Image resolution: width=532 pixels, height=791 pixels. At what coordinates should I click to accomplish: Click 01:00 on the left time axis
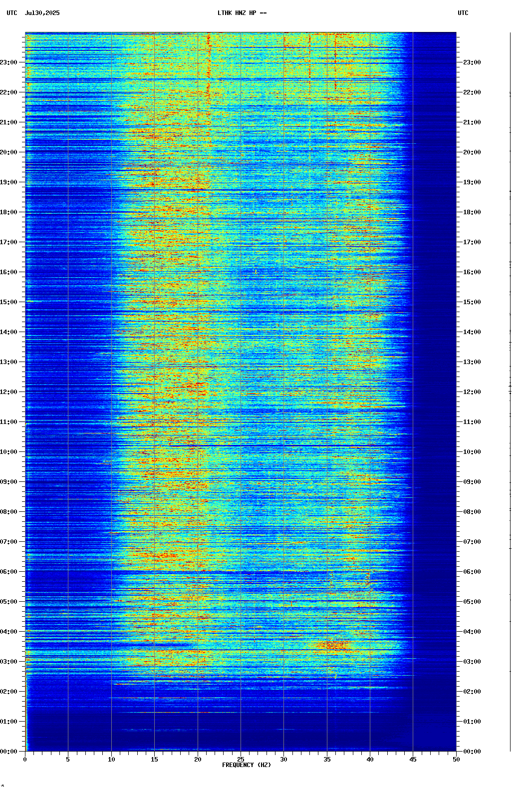[x=8, y=722]
